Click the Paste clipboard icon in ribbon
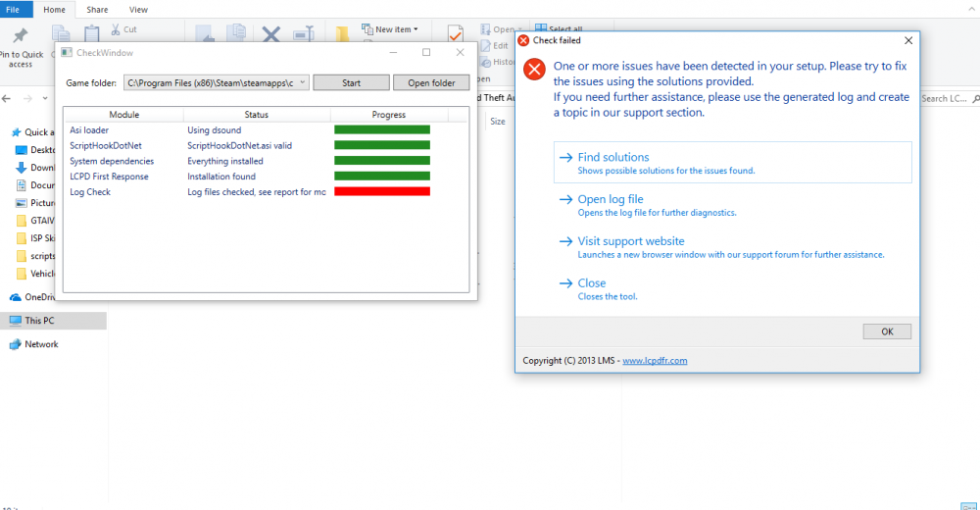 (x=92, y=33)
